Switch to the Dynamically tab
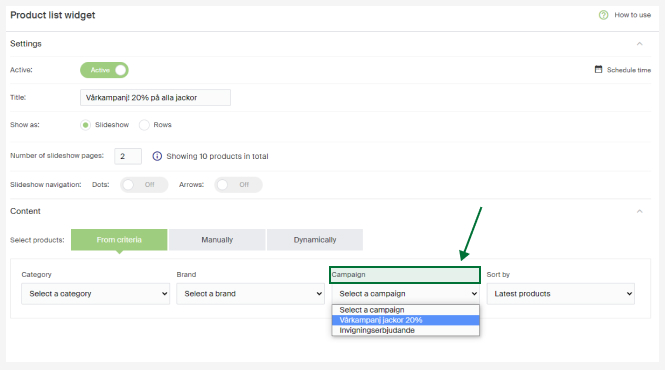The height and width of the screenshot is (370, 665). [x=315, y=240]
